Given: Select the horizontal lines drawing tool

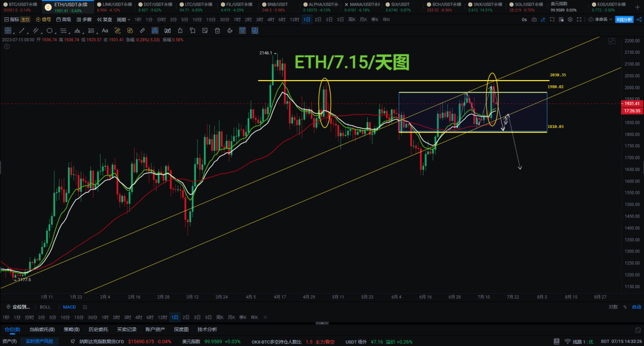Looking at the screenshot, I should click(x=63, y=30).
